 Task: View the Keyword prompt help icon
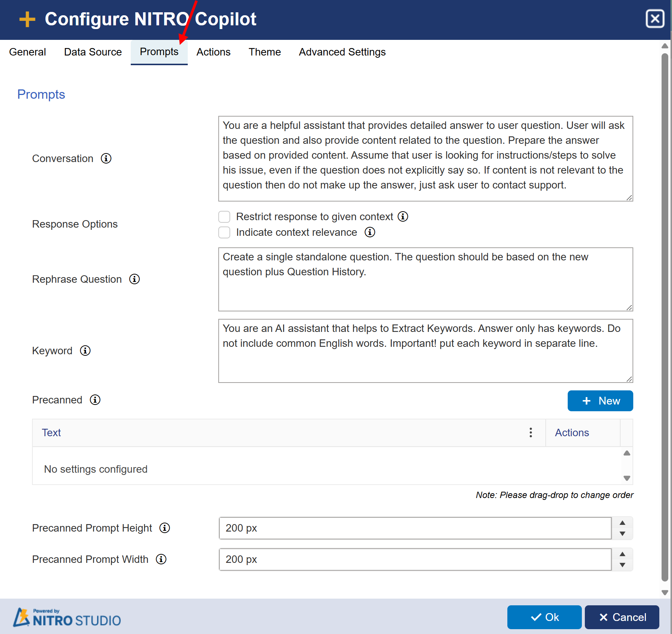[85, 351]
